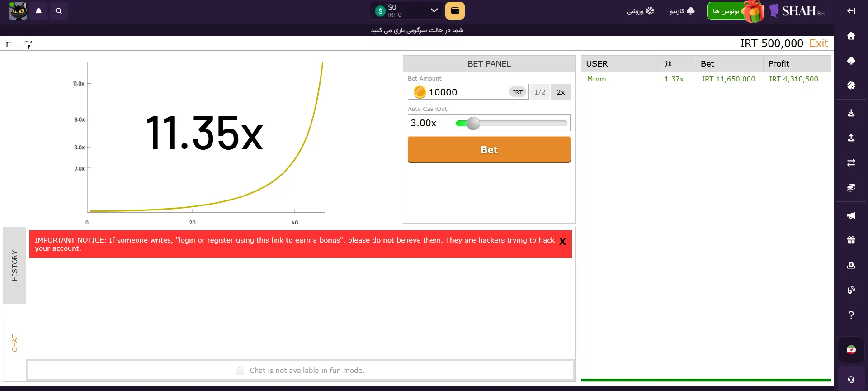Image resolution: width=868 pixels, height=391 pixels.
Task: Halve the bet with 1/2 button
Action: pyautogui.click(x=540, y=92)
